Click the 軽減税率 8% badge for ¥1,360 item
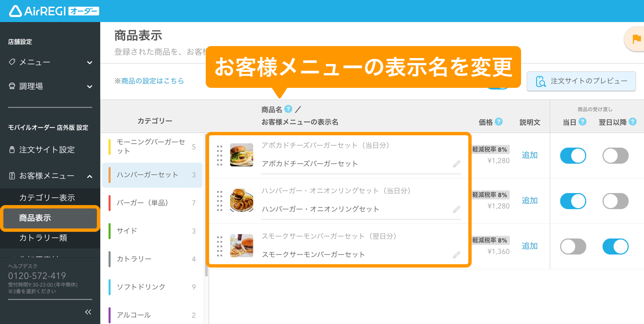Screen dimensions: 644x324 click(x=490, y=240)
